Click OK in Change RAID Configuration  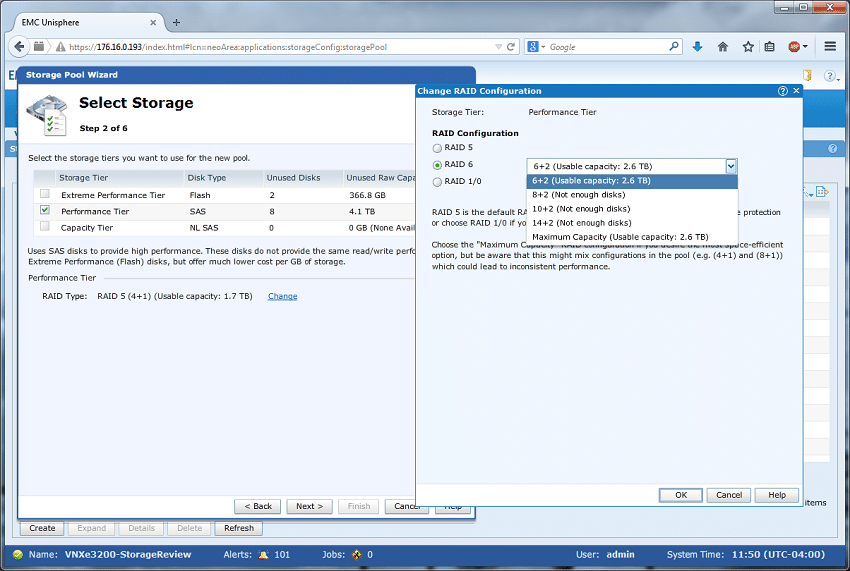click(681, 495)
